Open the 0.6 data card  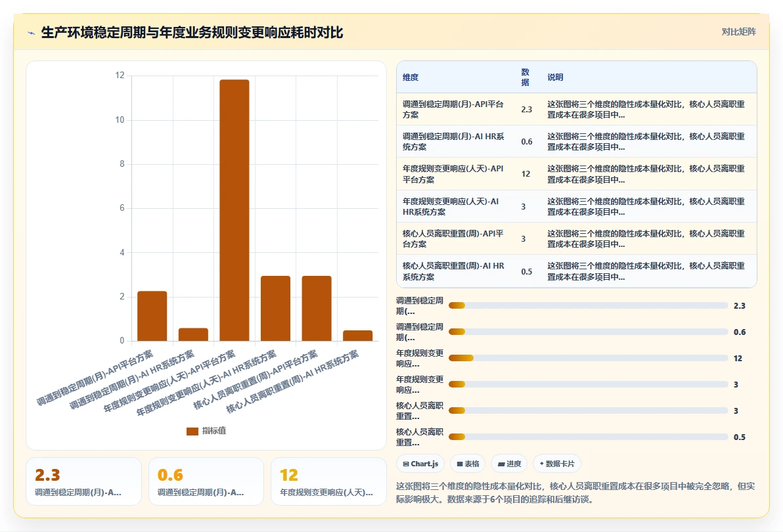tap(206, 481)
